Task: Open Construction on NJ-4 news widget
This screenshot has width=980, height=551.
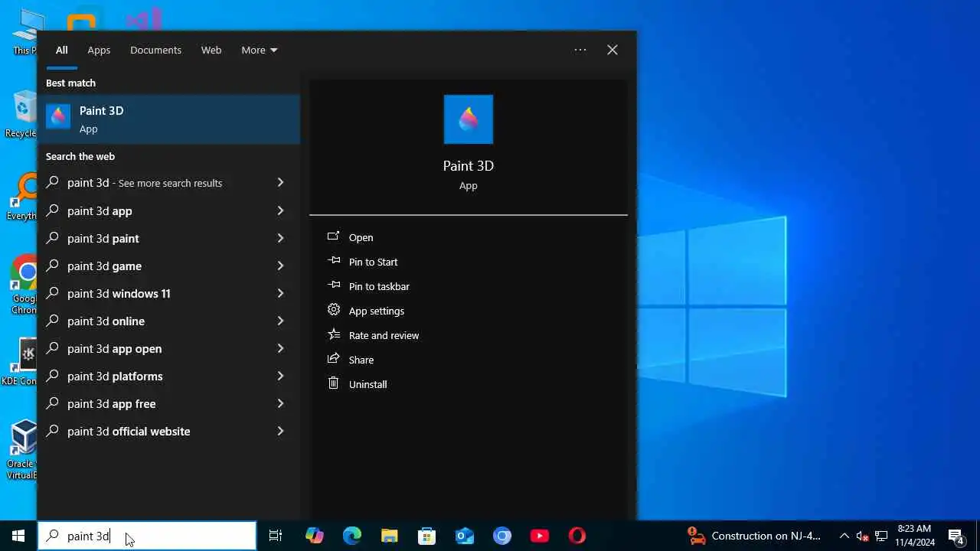Action: coord(754,536)
